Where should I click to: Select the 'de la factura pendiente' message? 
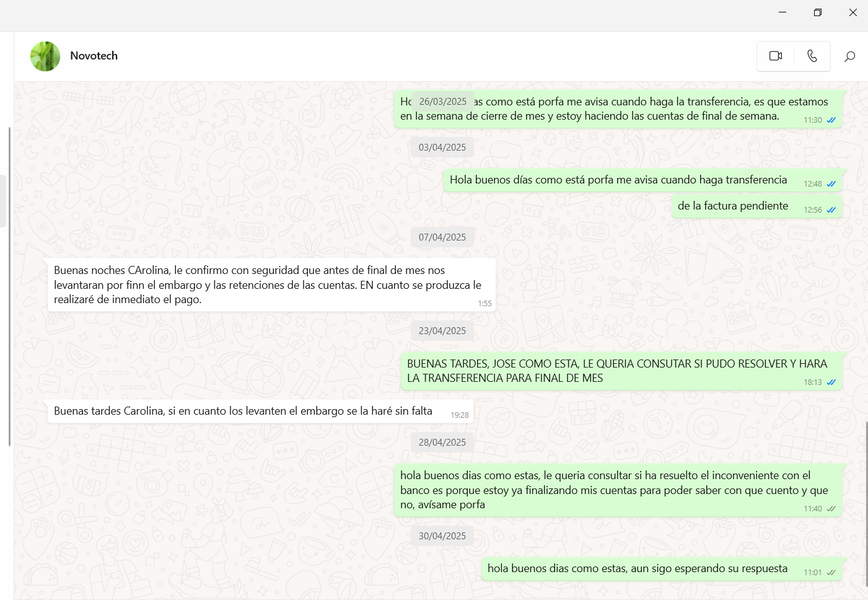[x=732, y=206]
